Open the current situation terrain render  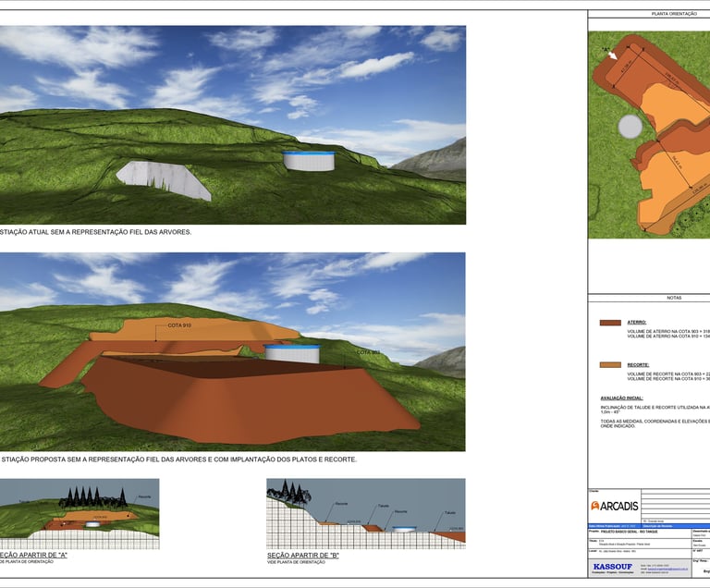pos(233,125)
